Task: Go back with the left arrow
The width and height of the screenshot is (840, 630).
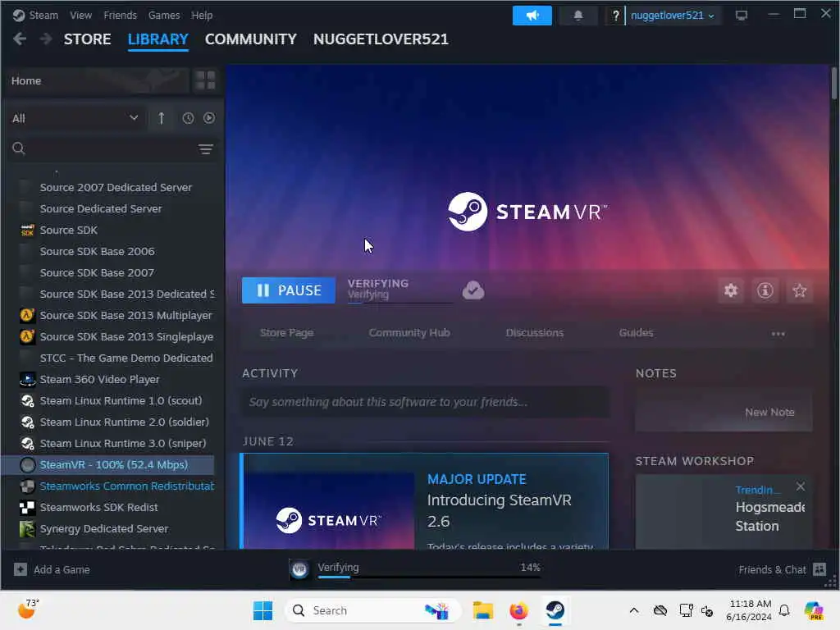Action: 20,39
